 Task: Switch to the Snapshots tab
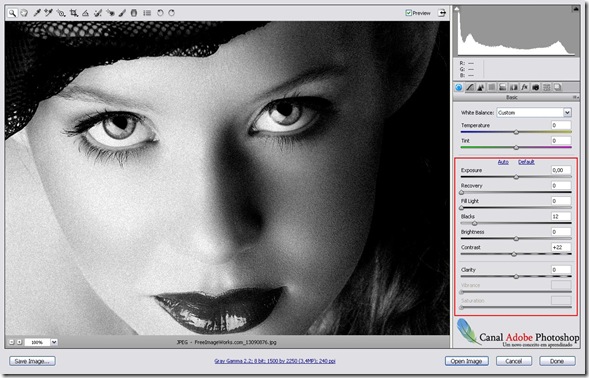pos(558,87)
